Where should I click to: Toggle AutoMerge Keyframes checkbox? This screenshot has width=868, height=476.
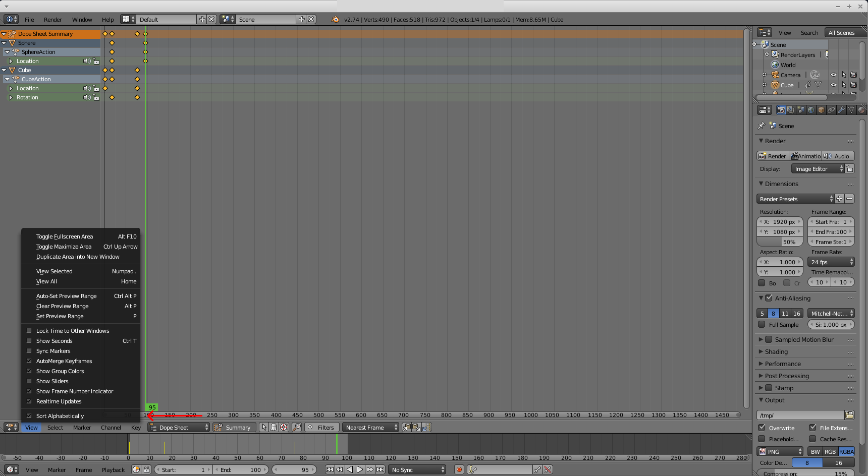29,361
